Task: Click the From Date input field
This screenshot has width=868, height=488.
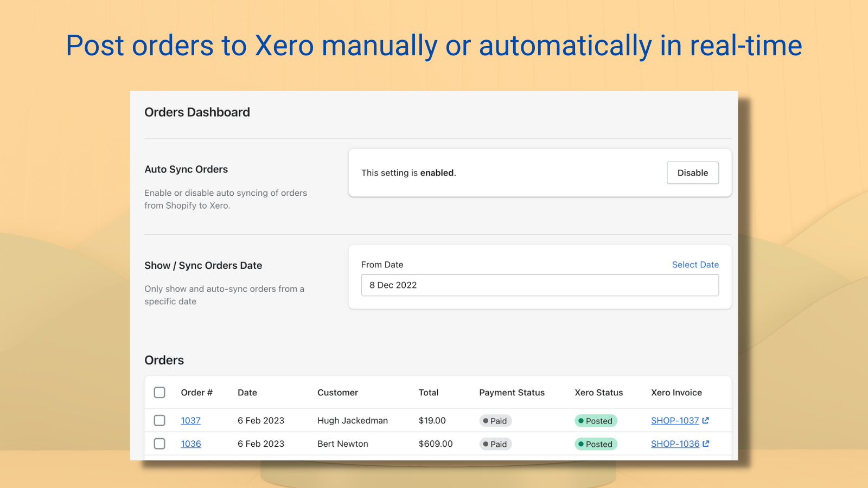Action: coord(540,285)
